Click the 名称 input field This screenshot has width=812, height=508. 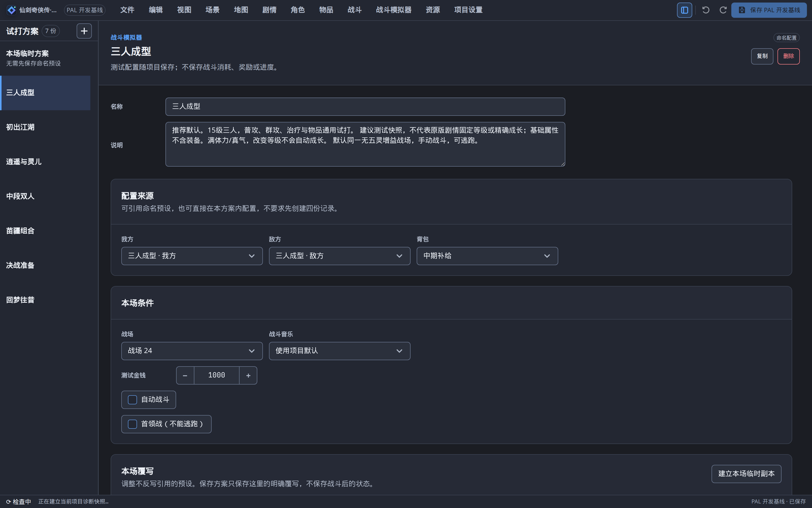tap(365, 107)
